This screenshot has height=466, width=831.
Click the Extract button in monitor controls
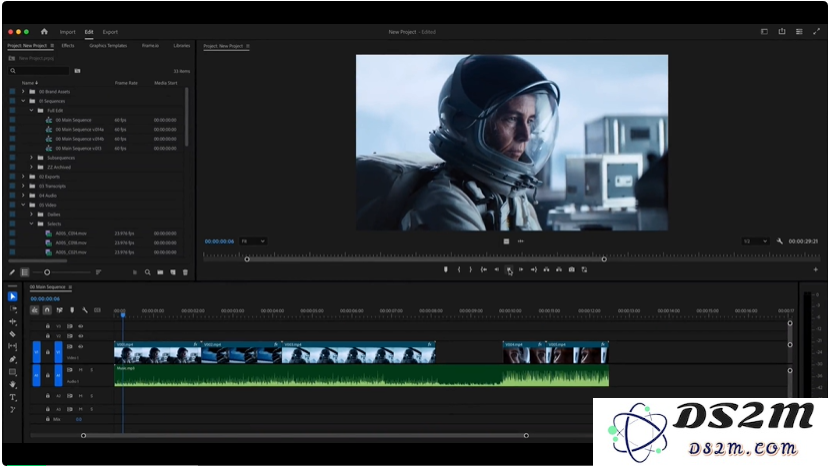(559, 270)
